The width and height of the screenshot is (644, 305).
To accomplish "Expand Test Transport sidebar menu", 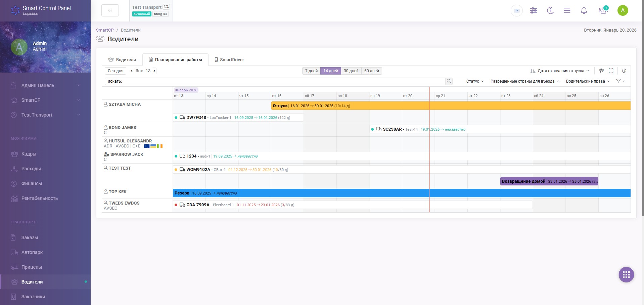I will pyautogui.click(x=45, y=115).
